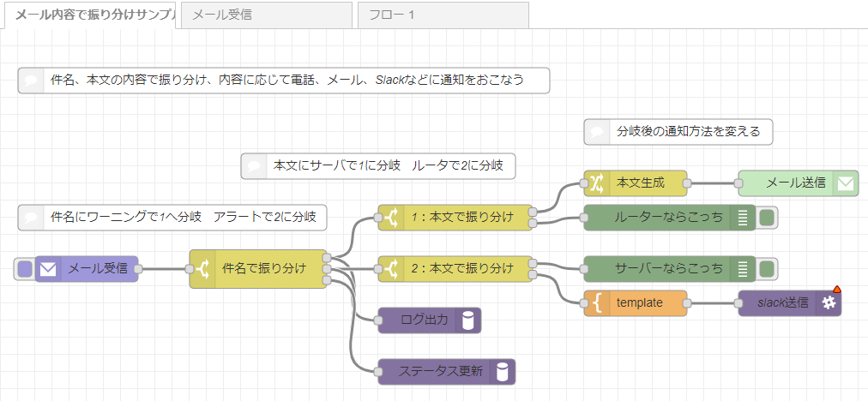This screenshot has width=868, height=401.
Task: Click the lower output port of 2:本文で振り分け
Action: click(x=533, y=274)
